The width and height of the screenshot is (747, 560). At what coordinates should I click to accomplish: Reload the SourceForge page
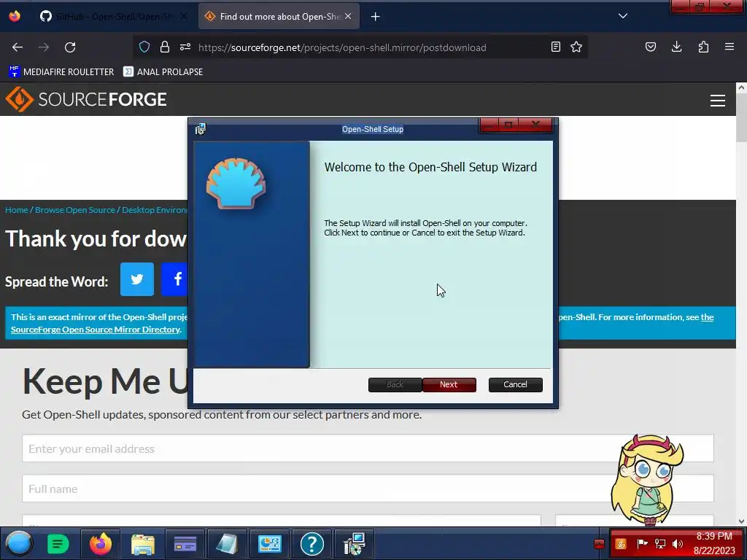pos(70,47)
